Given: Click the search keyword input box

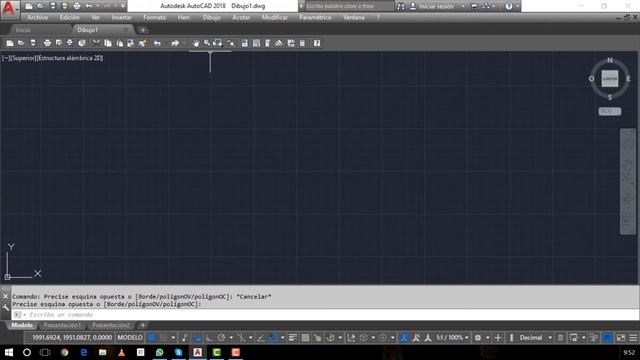Looking at the screenshot, I should (349, 6).
